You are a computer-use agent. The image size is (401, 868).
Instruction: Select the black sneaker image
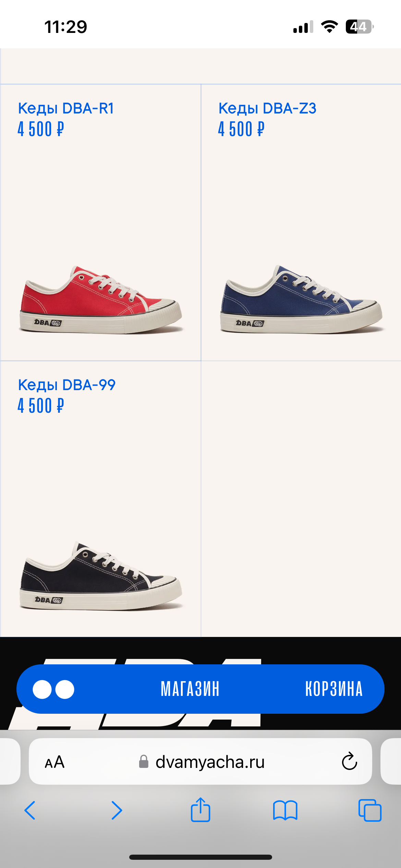100,576
